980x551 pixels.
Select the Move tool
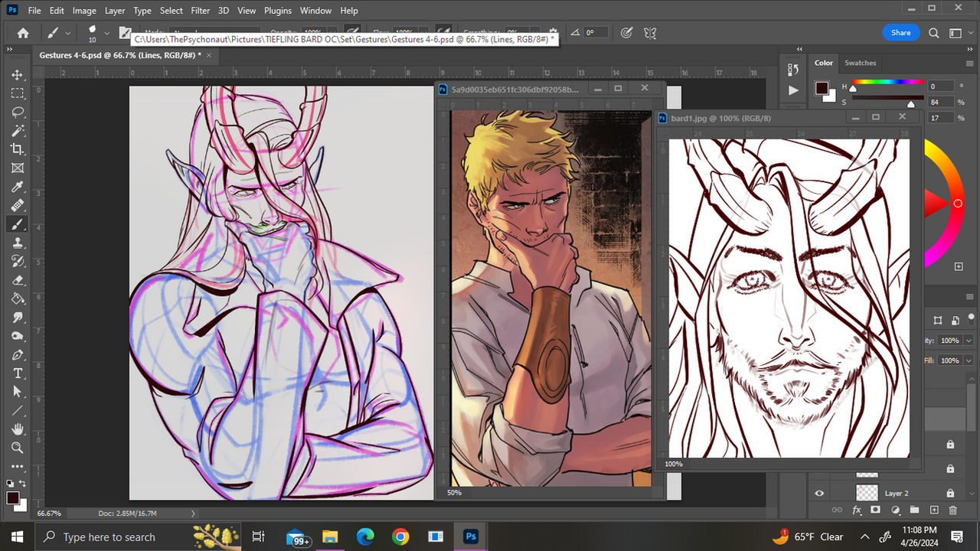[x=18, y=75]
